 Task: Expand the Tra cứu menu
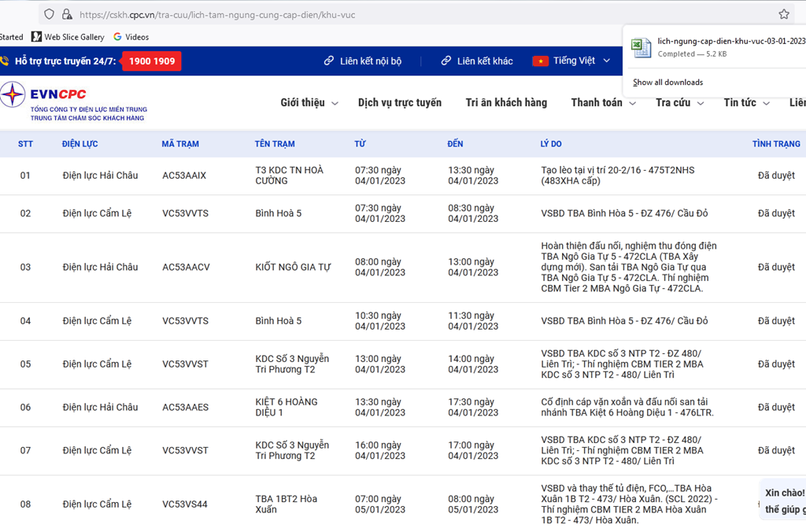point(679,103)
